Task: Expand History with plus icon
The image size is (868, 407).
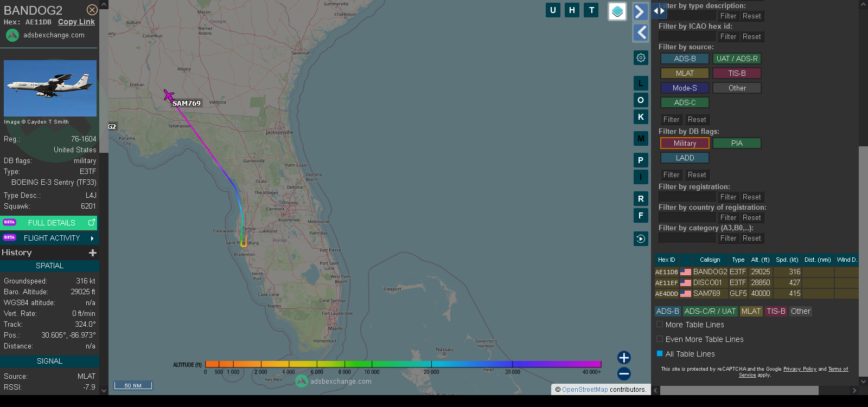Action: [x=93, y=253]
